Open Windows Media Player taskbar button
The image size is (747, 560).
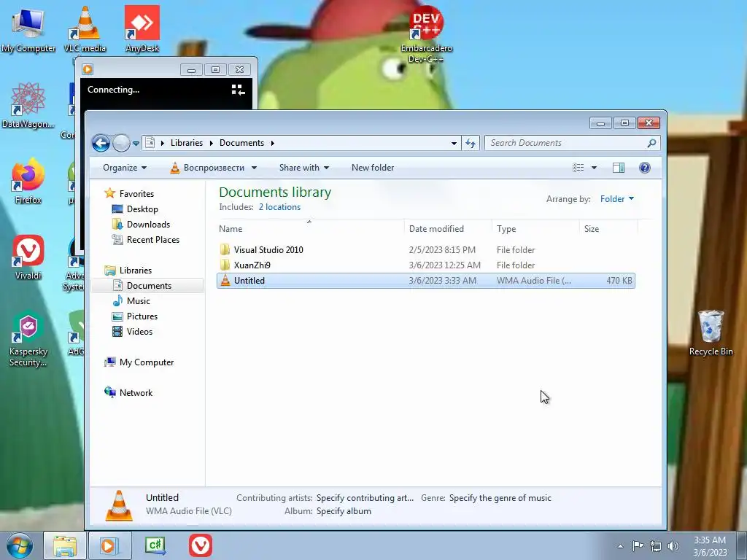(x=109, y=545)
